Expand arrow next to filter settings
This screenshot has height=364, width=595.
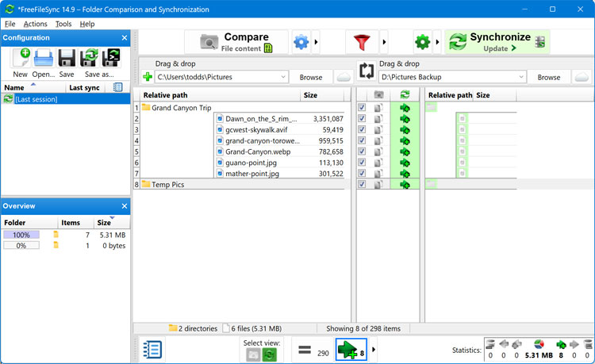(x=384, y=42)
